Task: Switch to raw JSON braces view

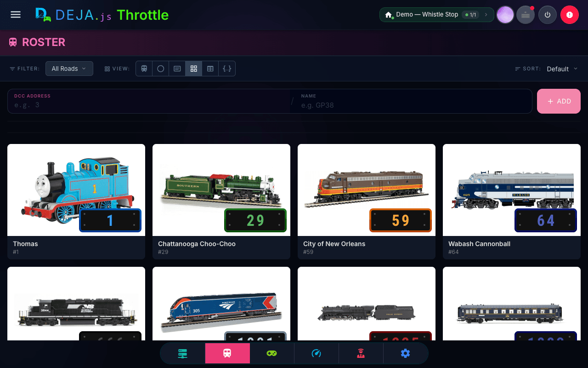Action: [x=227, y=69]
